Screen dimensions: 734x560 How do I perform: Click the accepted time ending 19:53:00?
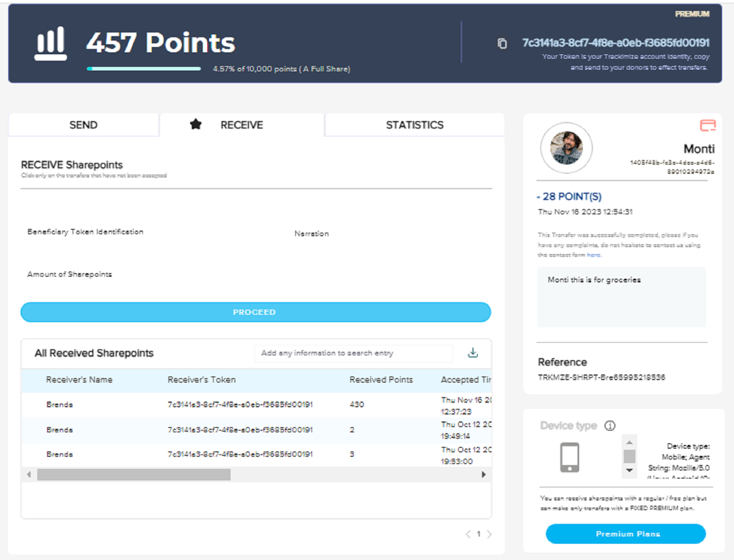[x=466, y=455]
